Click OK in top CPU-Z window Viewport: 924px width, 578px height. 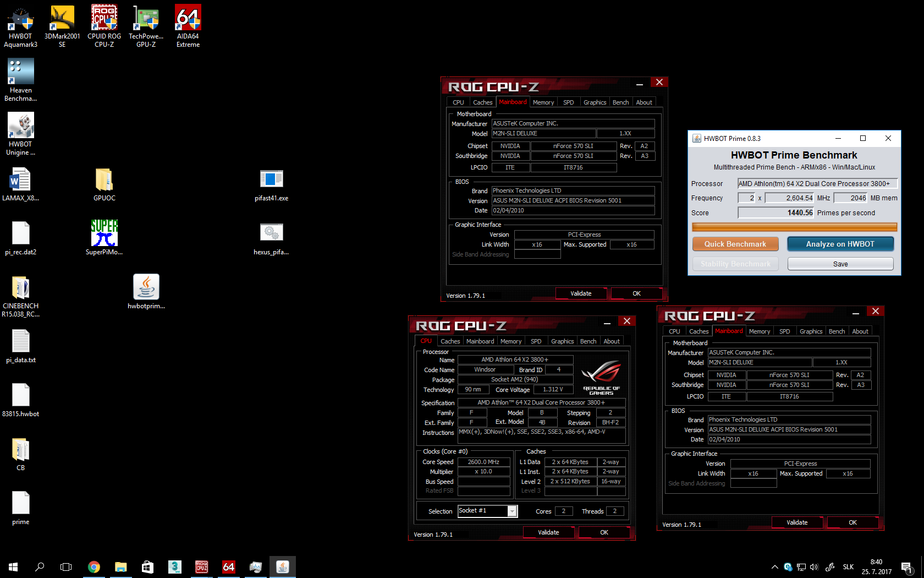pyautogui.click(x=636, y=293)
